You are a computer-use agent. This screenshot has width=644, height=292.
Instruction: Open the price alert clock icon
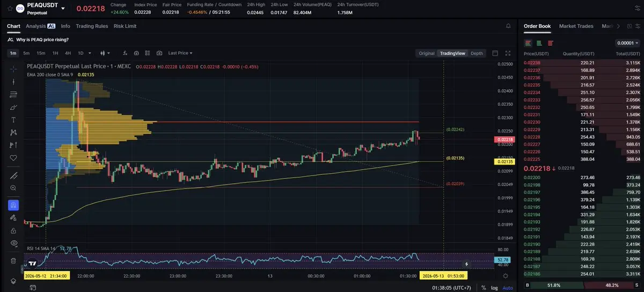tap(136, 53)
